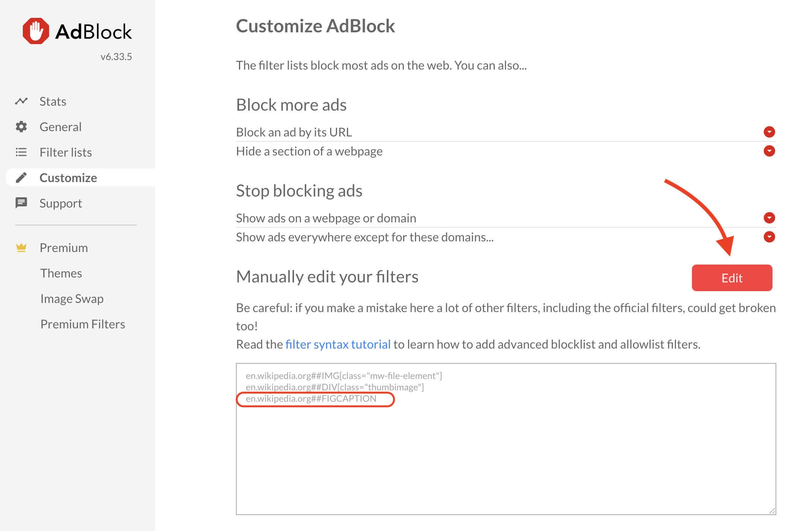Click the Support chat bubble icon
812x531 pixels.
(x=21, y=203)
